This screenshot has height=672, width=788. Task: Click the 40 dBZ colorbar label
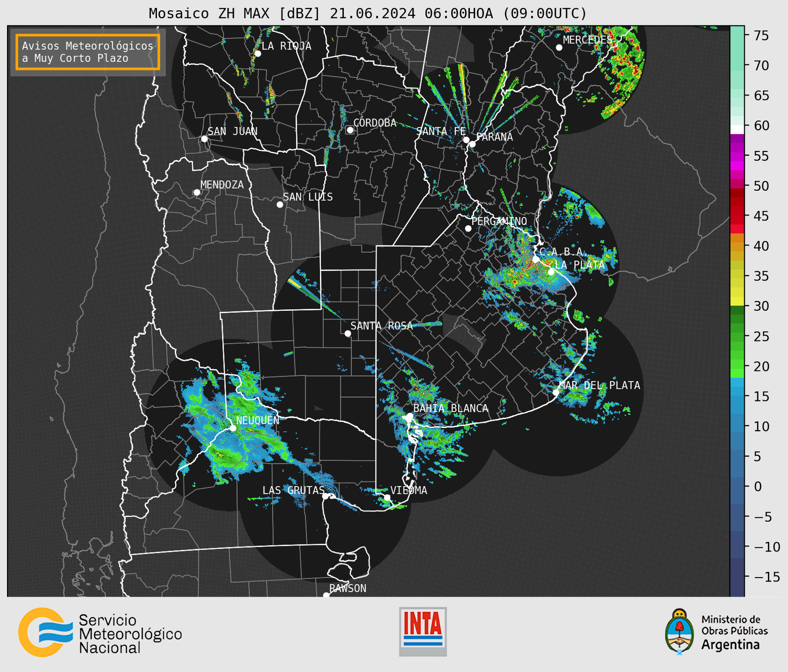tap(761, 246)
